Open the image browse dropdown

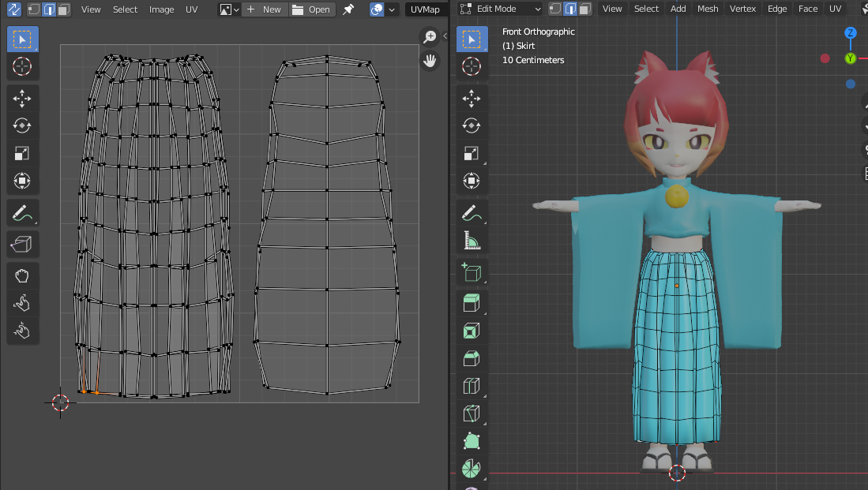point(227,9)
